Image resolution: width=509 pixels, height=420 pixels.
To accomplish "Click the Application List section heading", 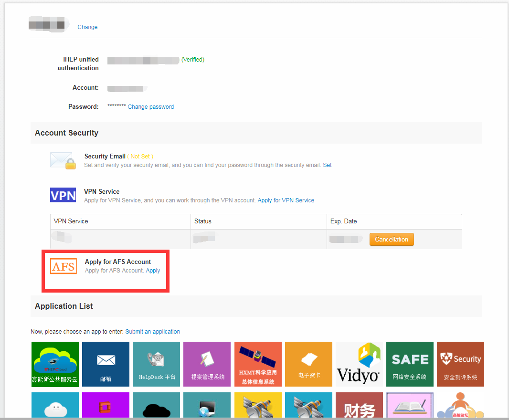I will coord(64,306).
